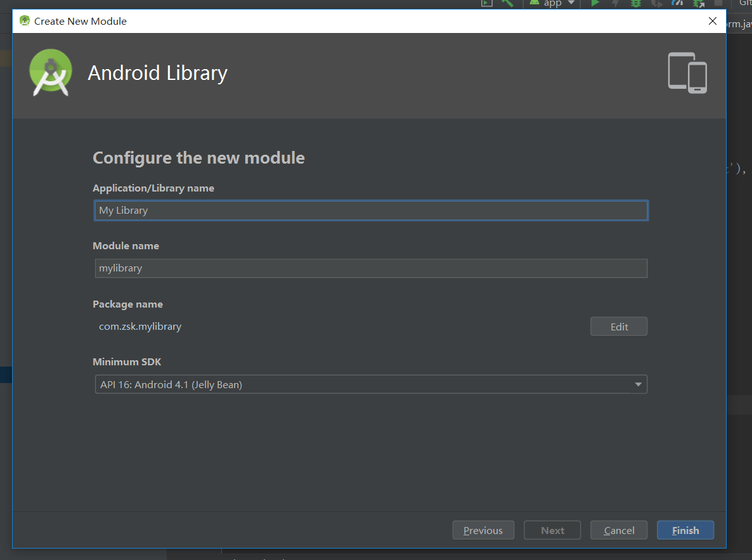This screenshot has height=560, width=752.
Task: Click the Edit button for Package name
Action: pos(618,326)
